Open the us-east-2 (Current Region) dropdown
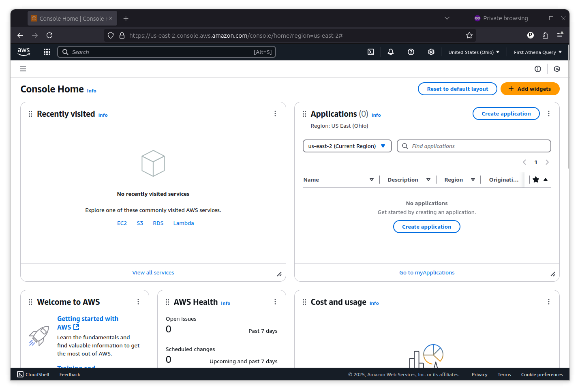 click(347, 146)
